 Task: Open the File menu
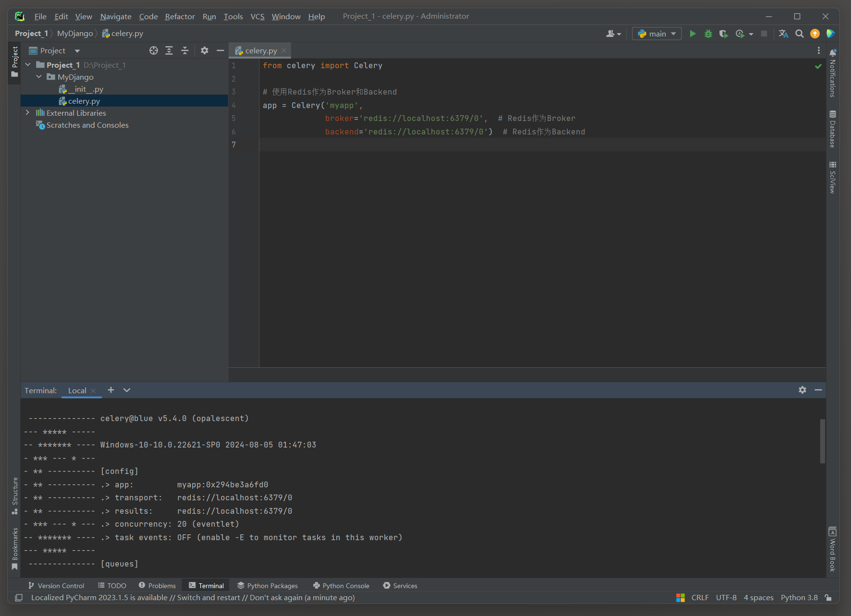click(x=40, y=16)
